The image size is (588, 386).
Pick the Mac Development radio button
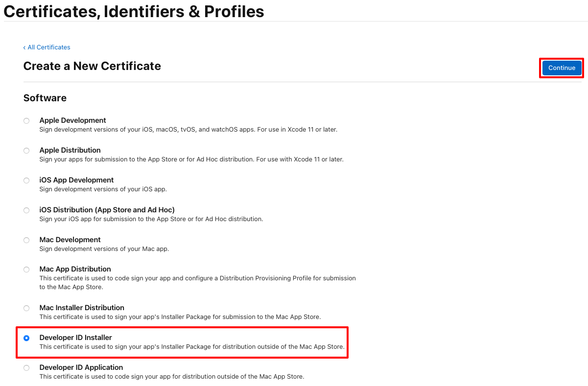(x=26, y=240)
